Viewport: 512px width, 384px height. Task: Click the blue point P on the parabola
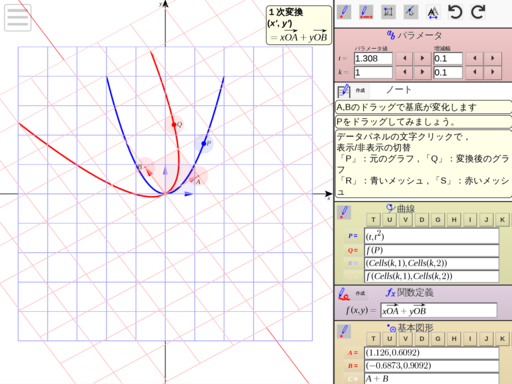click(204, 144)
